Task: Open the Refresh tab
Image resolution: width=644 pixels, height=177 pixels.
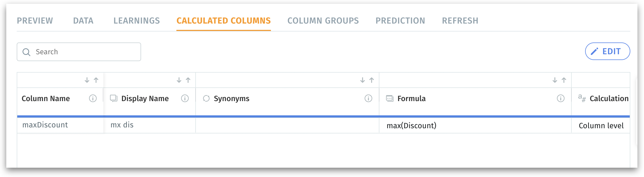Action: point(460,21)
